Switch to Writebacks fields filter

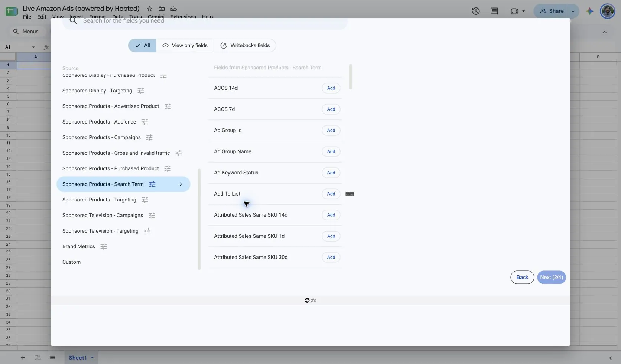(x=245, y=45)
